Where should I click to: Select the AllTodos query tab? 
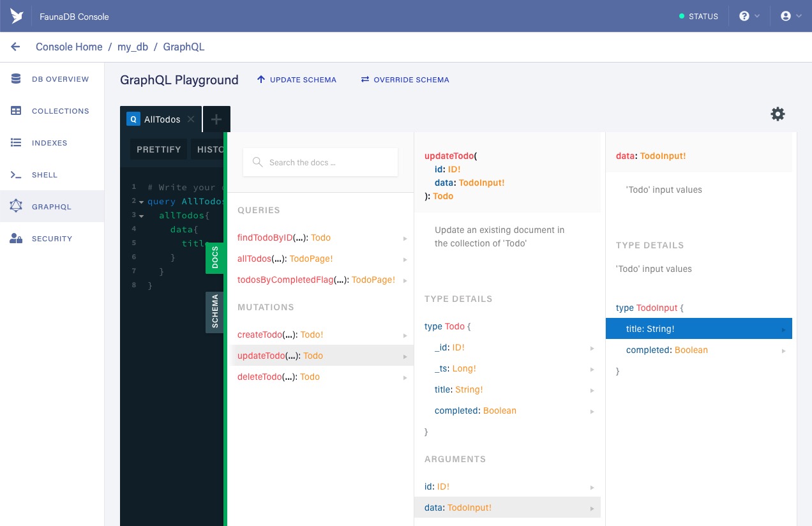point(161,119)
